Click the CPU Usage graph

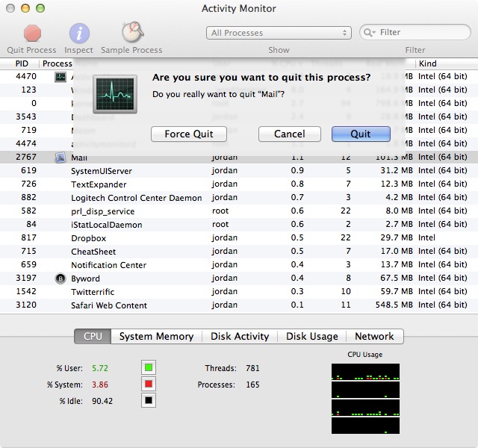365,399
